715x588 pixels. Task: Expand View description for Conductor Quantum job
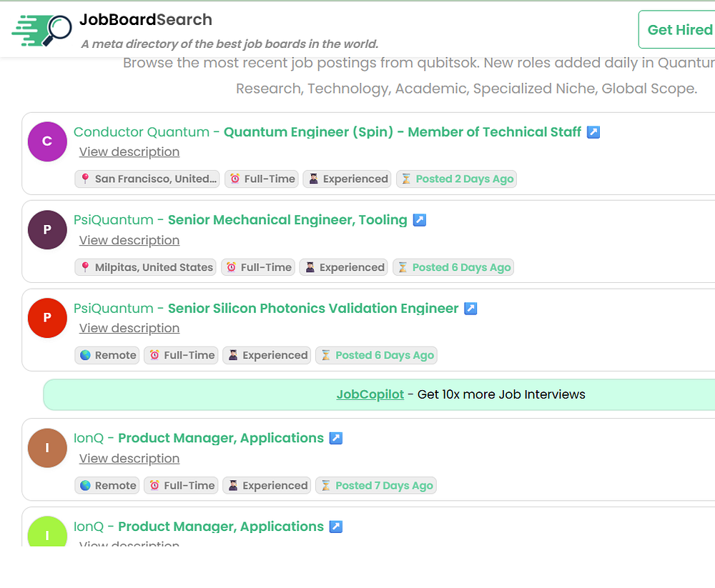coord(129,151)
